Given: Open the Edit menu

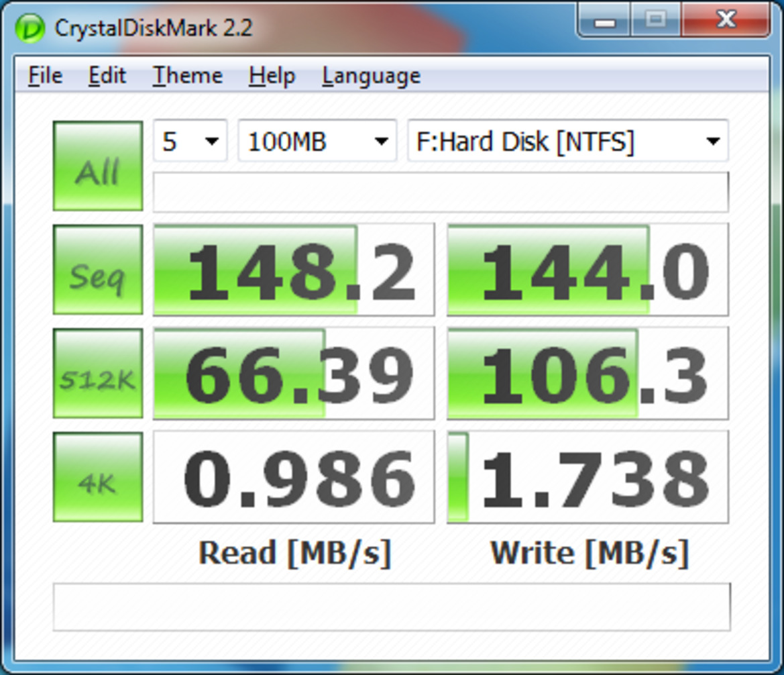Looking at the screenshot, I should tap(107, 76).
